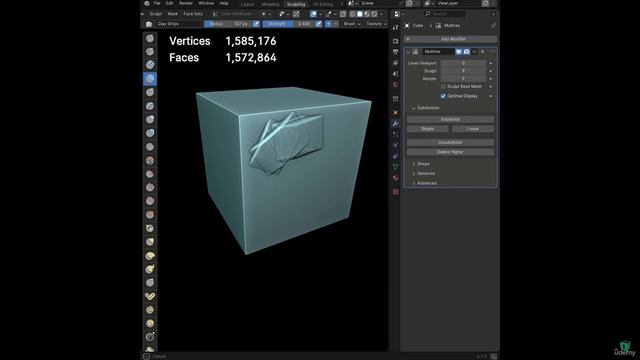The width and height of the screenshot is (640, 360).
Task: Open the Edit menu
Action: tap(169, 3)
